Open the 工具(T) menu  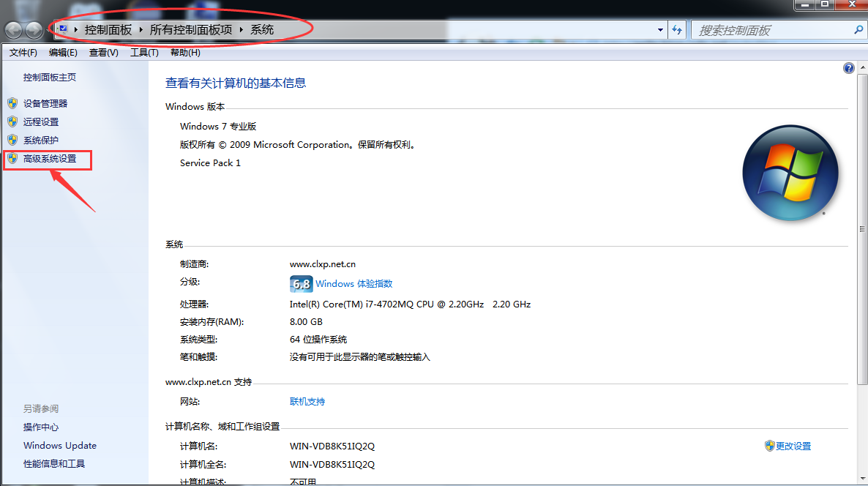pos(144,53)
